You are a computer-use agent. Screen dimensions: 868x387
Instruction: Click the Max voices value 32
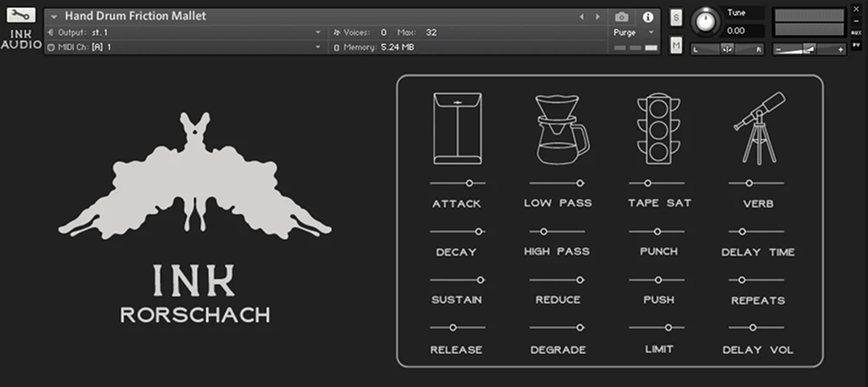pos(431,33)
